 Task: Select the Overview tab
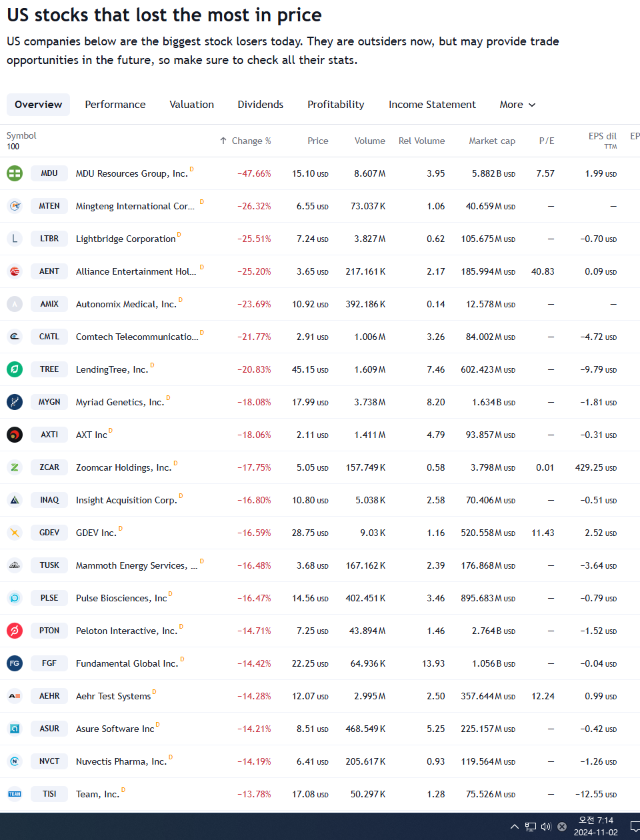(38, 105)
